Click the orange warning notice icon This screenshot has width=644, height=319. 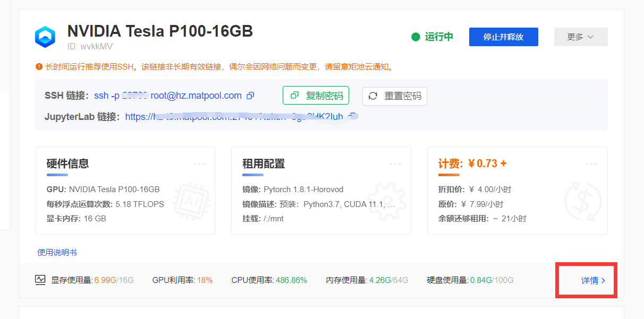[39, 67]
